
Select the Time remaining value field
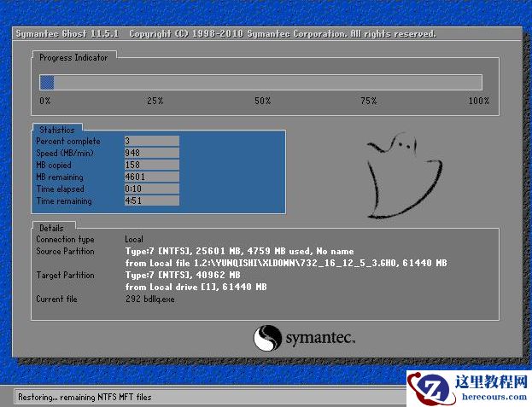coord(151,201)
